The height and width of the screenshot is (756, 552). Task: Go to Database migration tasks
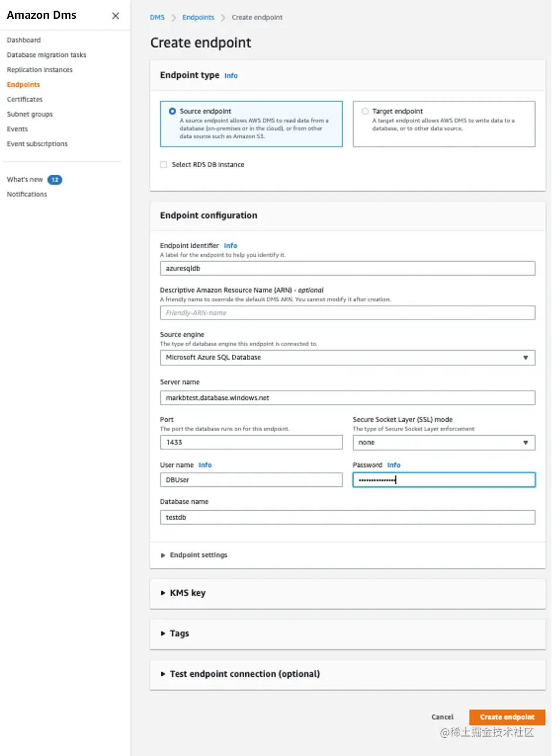(x=46, y=55)
